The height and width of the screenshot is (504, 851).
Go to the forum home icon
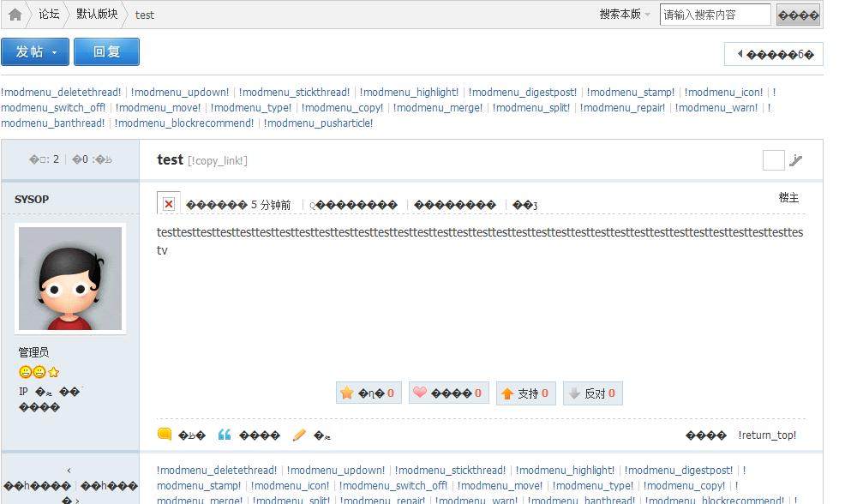click(15, 15)
